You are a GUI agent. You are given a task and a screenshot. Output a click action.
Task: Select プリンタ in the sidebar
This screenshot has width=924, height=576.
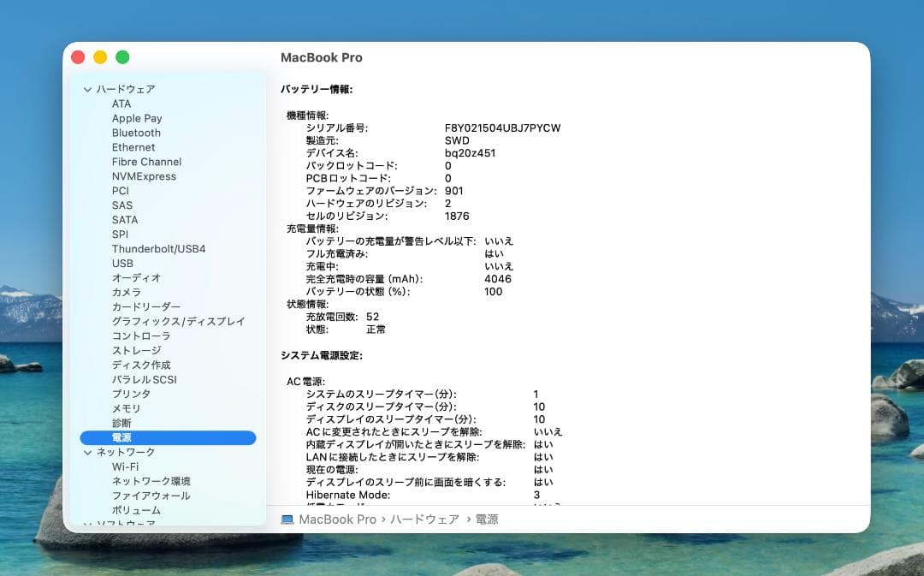131,394
